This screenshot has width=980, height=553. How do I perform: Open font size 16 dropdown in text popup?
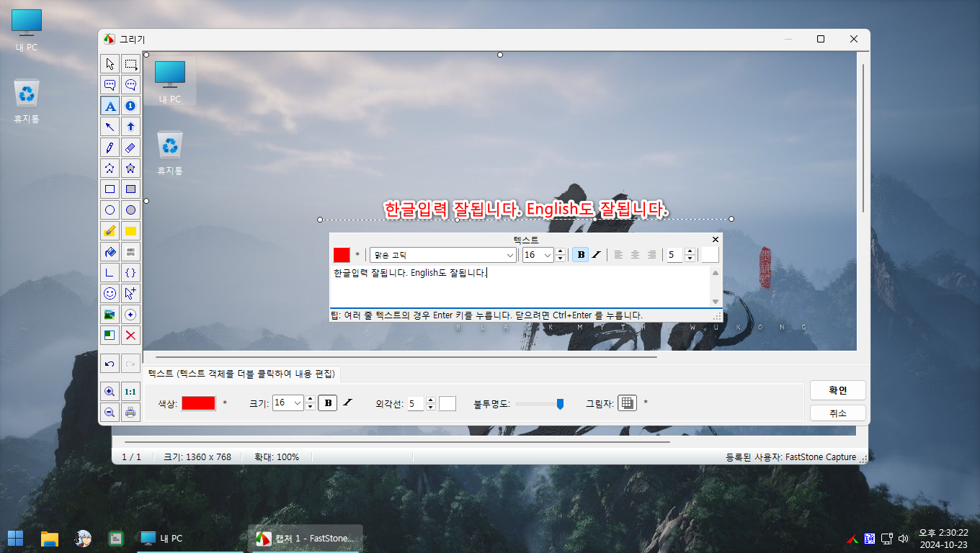pos(548,255)
